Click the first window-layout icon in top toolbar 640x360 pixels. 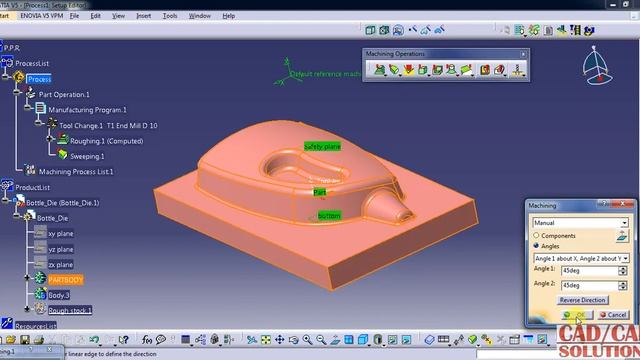370,30
